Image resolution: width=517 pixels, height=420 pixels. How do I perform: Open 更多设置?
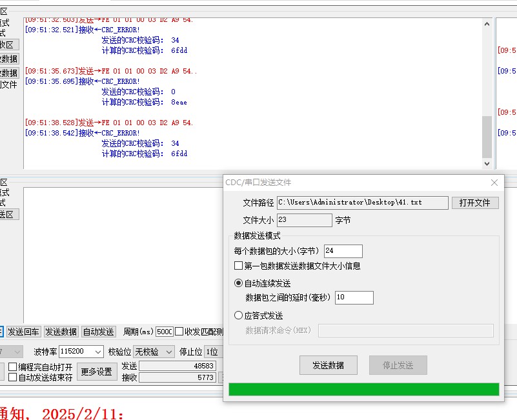coord(97,372)
